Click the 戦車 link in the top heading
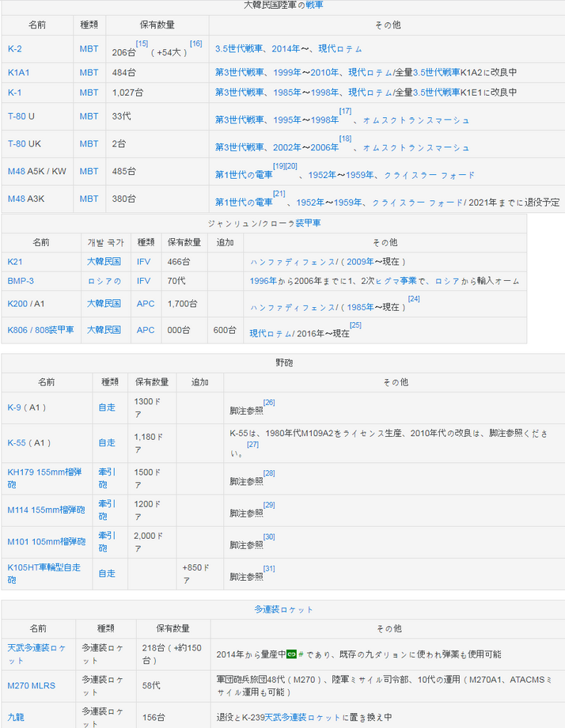The height and width of the screenshot is (728, 565). 314,5
